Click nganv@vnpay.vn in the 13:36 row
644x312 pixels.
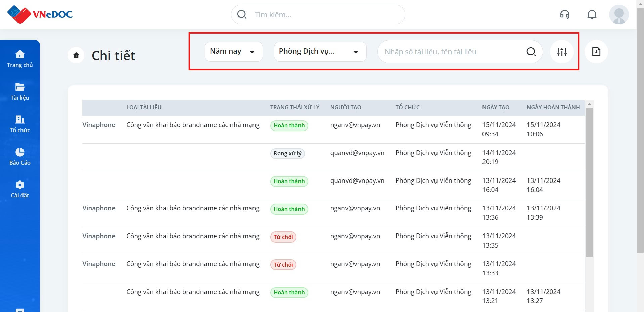pos(355,208)
